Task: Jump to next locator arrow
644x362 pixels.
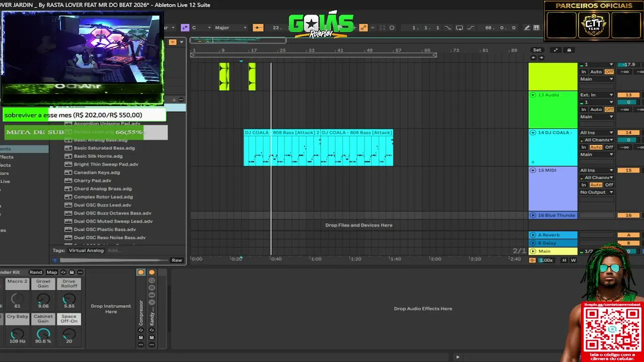Action: (x=541, y=57)
